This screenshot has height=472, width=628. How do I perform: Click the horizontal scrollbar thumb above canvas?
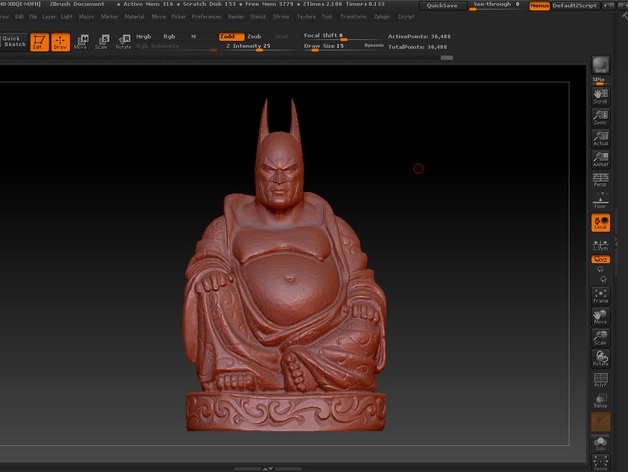click(447, 58)
